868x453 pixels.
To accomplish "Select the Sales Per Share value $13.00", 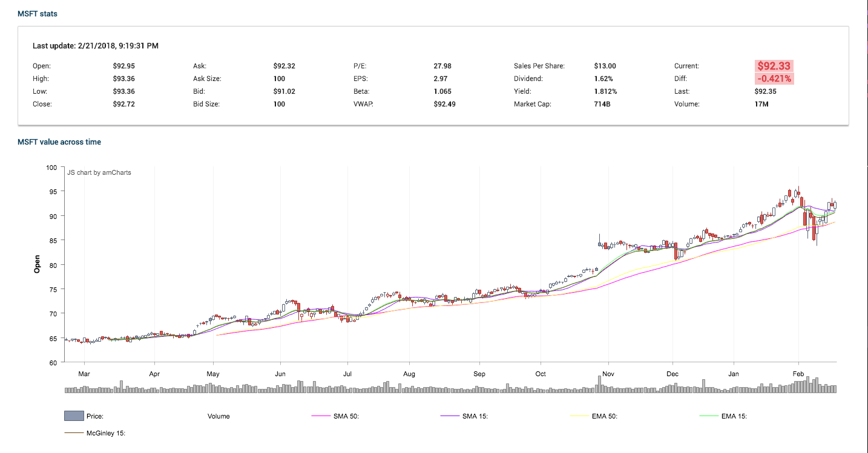I will coord(605,66).
